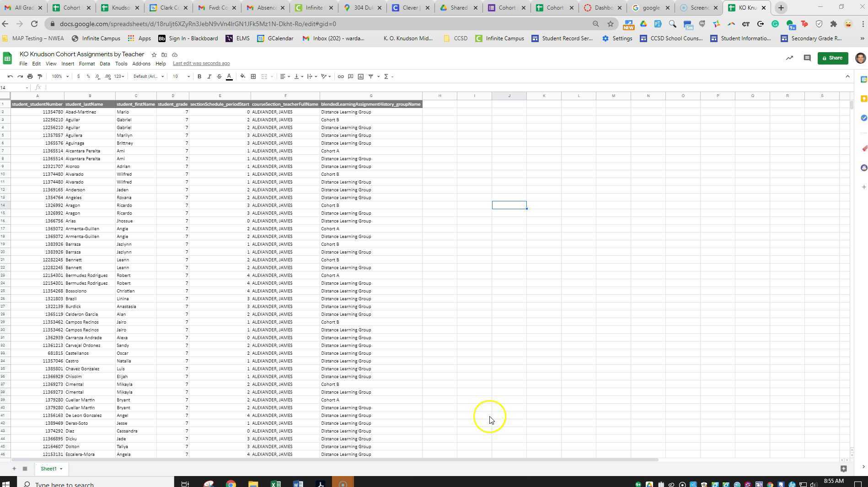Click the green Share button
The width and height of the screenshot is (868, 487).
[x=832, y=58]
